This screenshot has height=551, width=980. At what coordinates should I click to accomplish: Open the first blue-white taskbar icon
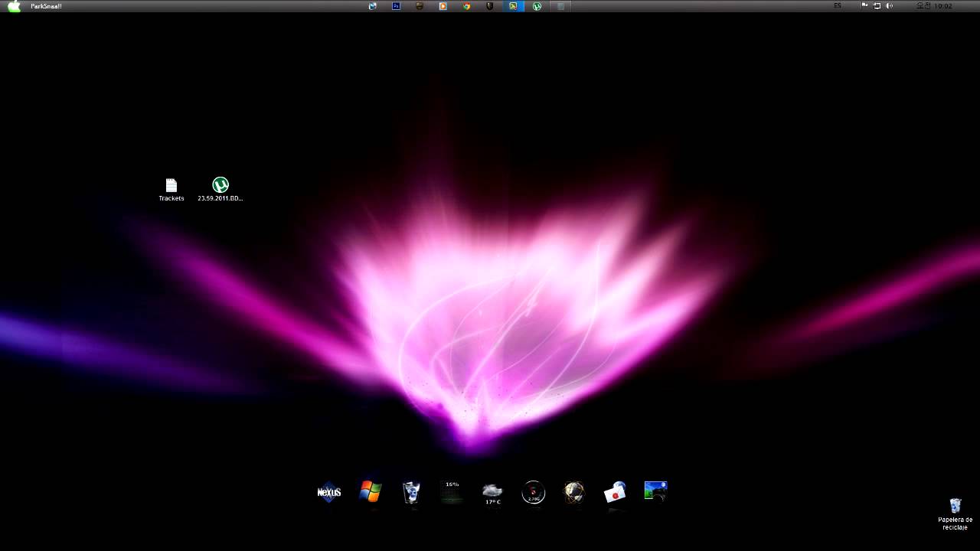click(x=373, y=5)
